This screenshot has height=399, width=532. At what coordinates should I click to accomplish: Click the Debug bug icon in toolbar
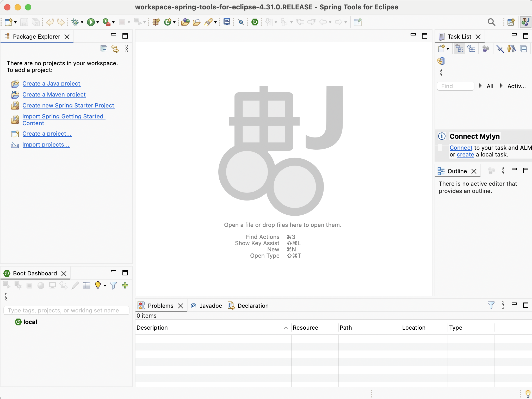(x=75, y=22)
